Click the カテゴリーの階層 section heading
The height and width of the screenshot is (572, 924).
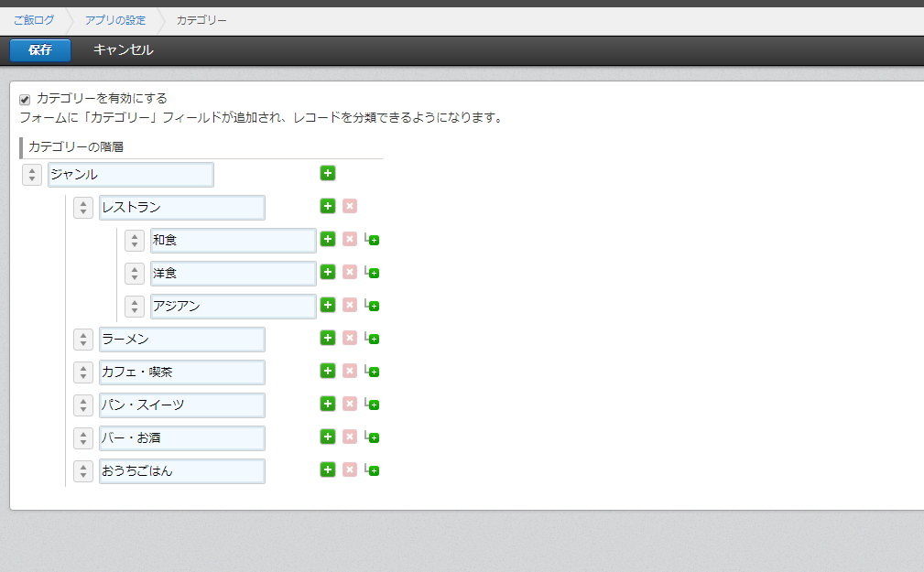[x=76, y=146]
